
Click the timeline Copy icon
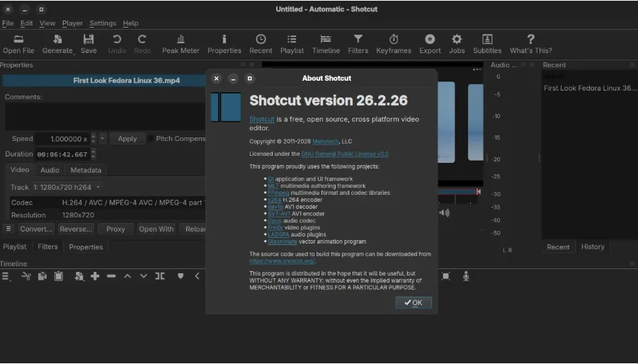[x=42, y=277]
